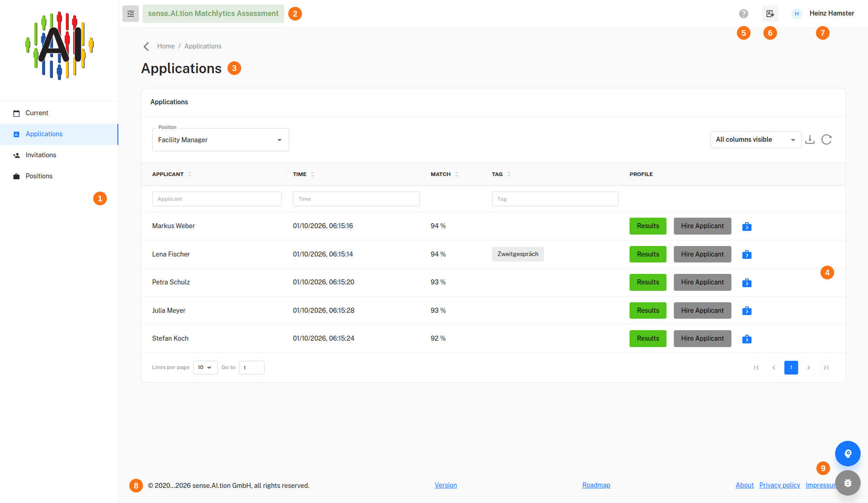Image resolution: width=868 pixels, height=503 pixels.
Task: Click the floating bug report button
Action: point(848,483)
